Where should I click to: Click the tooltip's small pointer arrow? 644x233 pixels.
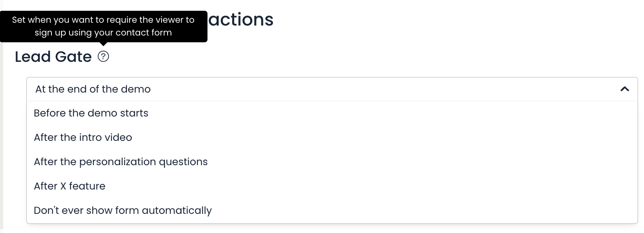point(103,44)
